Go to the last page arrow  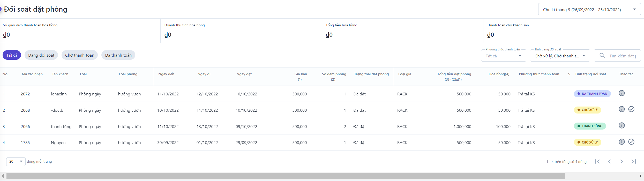633,161
